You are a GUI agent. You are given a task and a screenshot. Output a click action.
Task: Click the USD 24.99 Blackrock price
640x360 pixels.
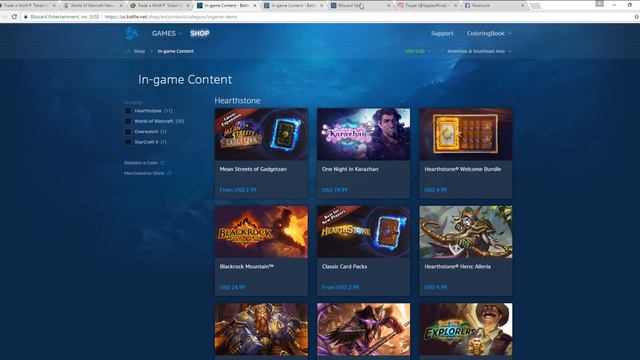pos(232,287)
